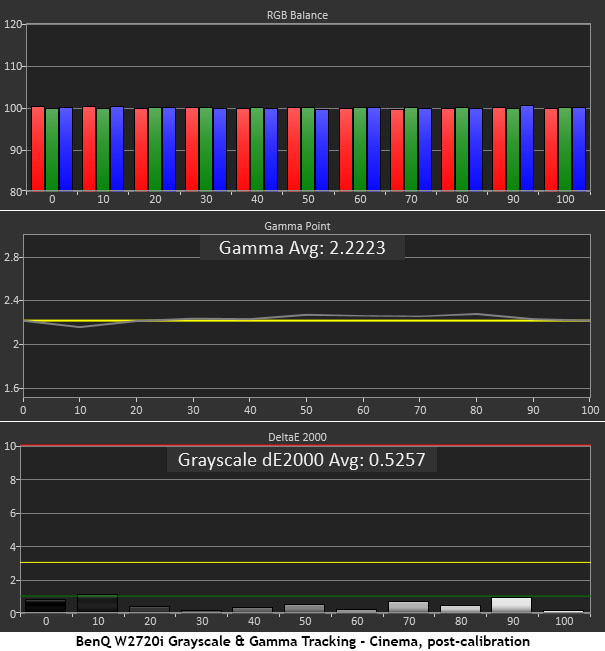Select the Gamma Avg: 2.2223 readout

click(302, 248)
